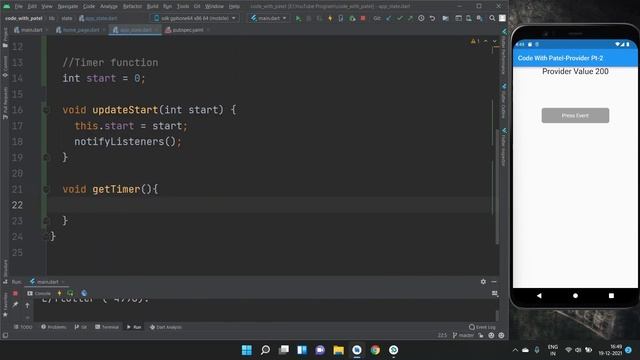Tap the emulator recents square button

point(611,296)
